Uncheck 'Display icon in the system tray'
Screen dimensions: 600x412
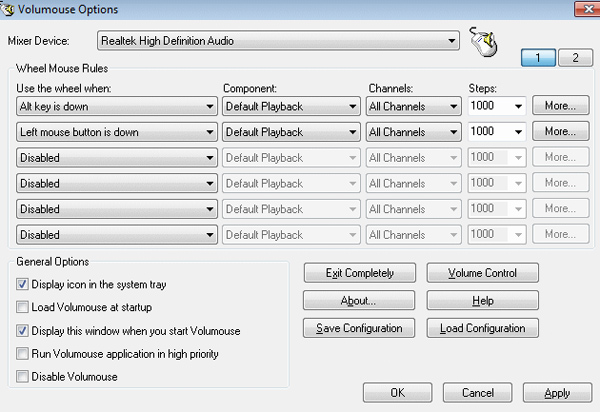click(22, 284)
